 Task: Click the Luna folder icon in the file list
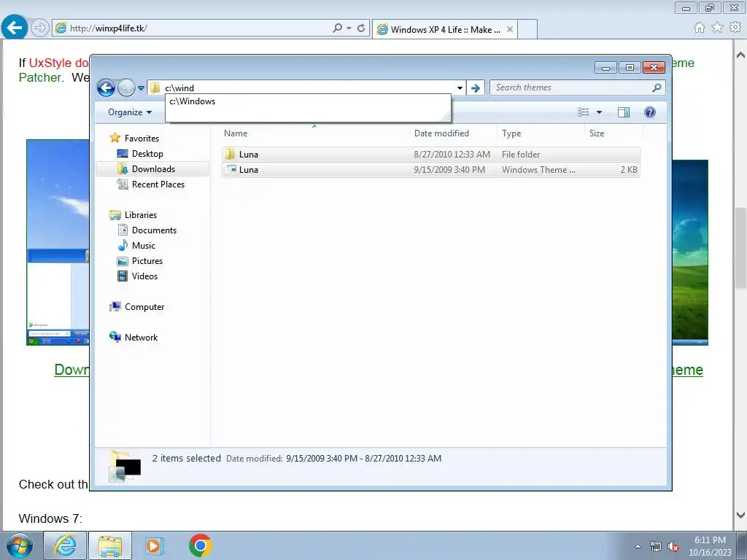pyautogui.click(x=231, y=155)
